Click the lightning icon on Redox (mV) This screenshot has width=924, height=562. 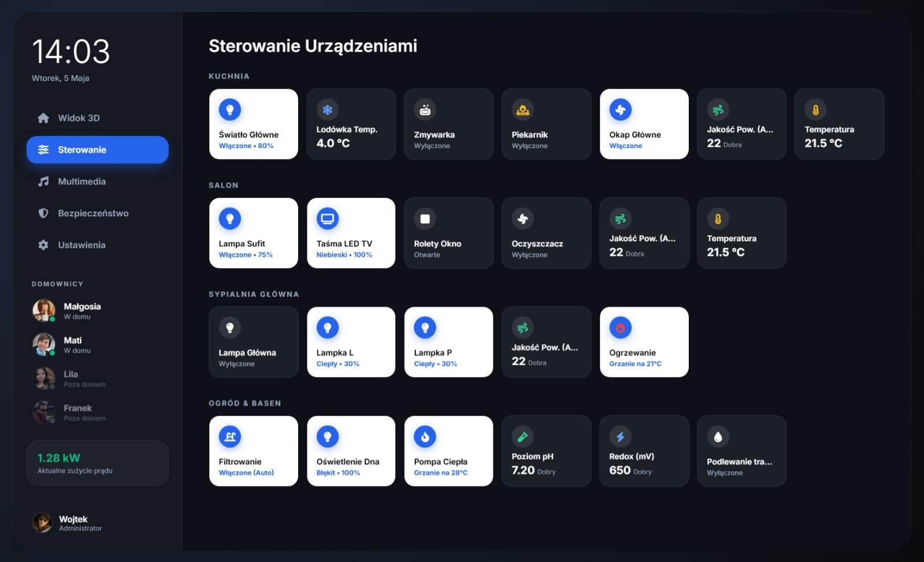(621, 437)
